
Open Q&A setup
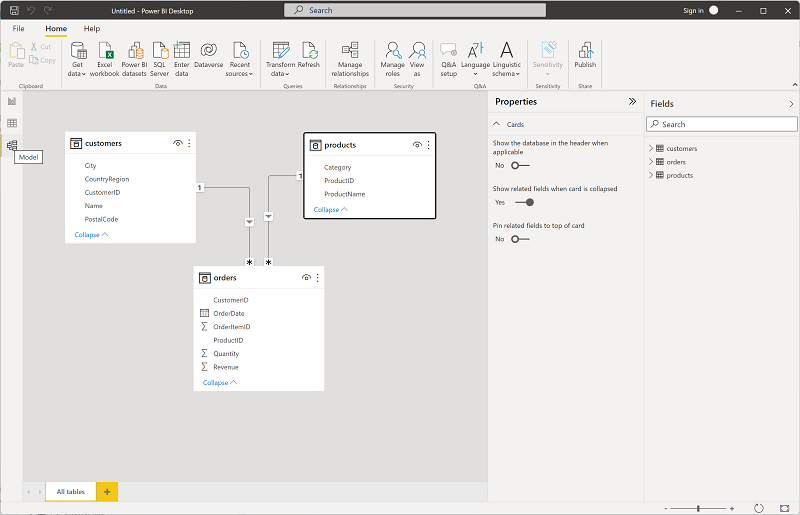pyautogui.click(x=448, y=59)
